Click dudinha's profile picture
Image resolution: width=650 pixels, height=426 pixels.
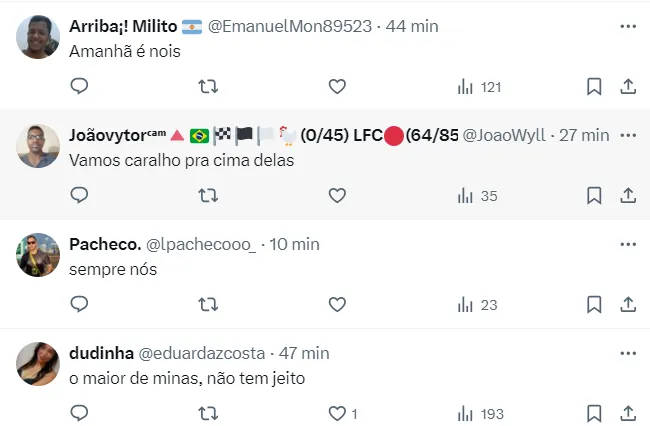[x=38, y=364]
